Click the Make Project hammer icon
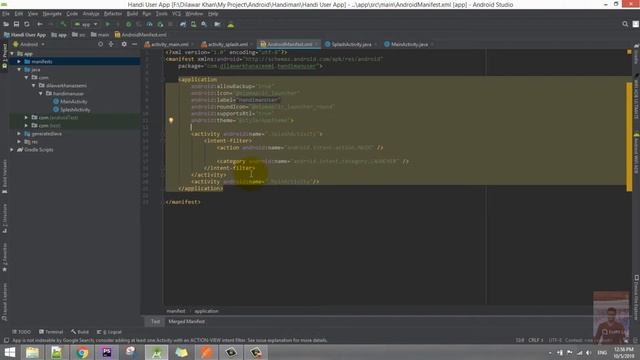The image size is (640, 360). tap(63, 24)
